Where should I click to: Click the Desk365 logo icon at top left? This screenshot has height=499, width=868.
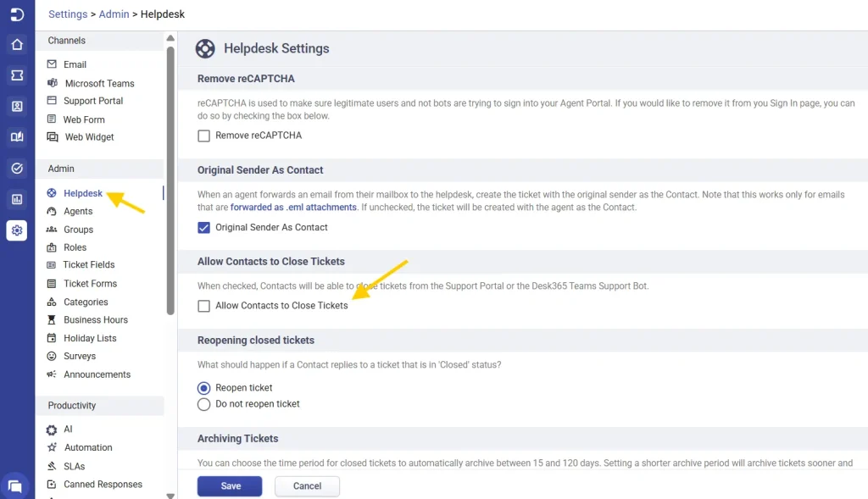(x=17, y=14)
